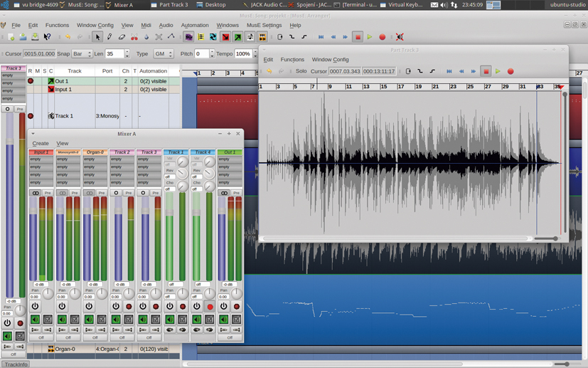
Task: Select the mute parts cross tool
Action: tap(159, 37)
